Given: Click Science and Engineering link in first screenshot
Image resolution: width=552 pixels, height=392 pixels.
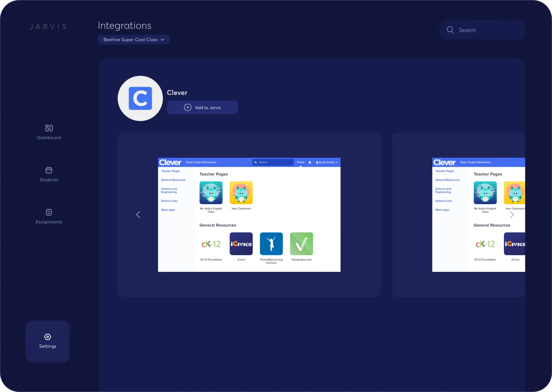Looking at the screenshot, I should (169, 190).
